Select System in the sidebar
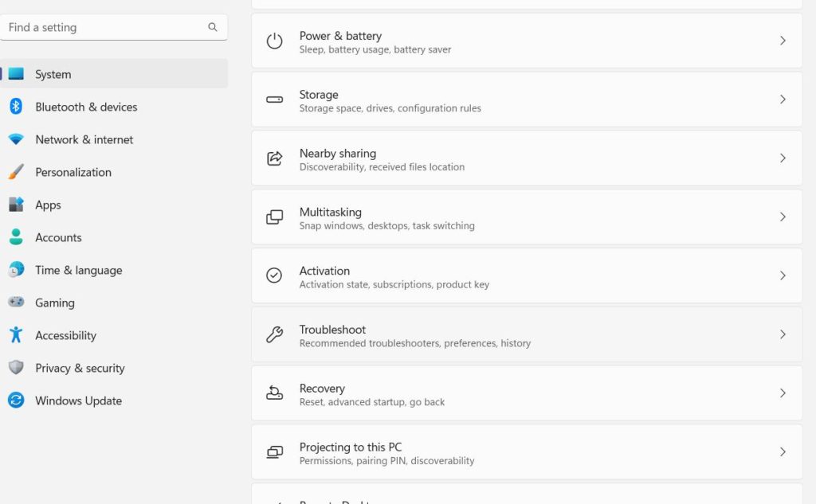 pyautogui.click(x=114, y=74)
